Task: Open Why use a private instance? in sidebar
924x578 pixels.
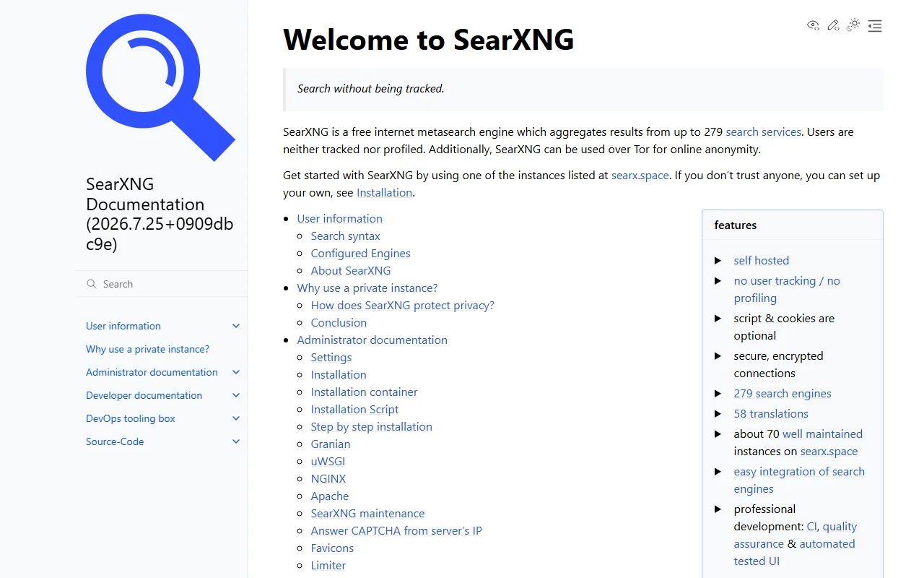Action: point(147,349)
